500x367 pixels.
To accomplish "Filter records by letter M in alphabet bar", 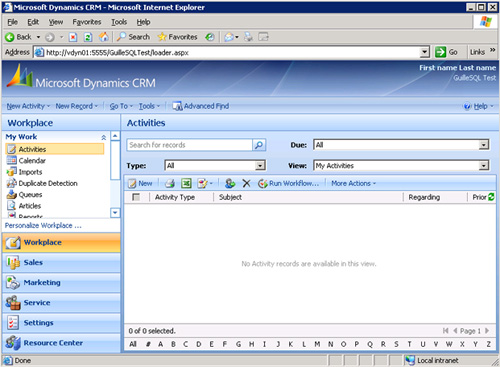I will pyautogui.click(x=317, y=344).
